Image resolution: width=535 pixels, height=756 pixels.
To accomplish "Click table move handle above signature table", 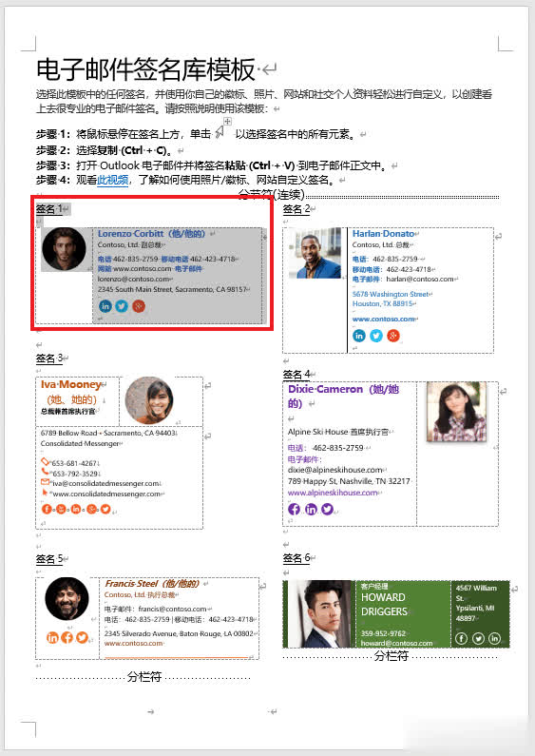I will (227, 122).
